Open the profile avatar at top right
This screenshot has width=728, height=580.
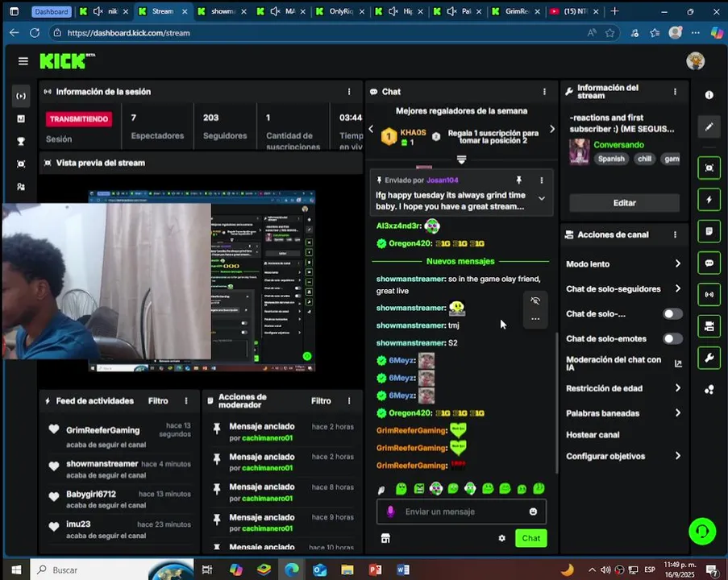[695, 61]
